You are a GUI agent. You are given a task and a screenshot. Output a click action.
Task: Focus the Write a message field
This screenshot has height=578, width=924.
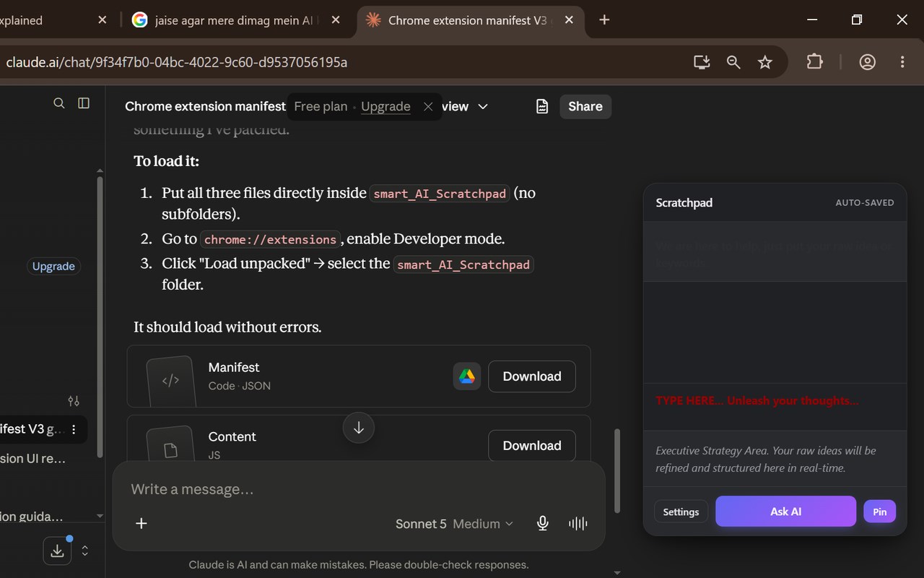359,490
